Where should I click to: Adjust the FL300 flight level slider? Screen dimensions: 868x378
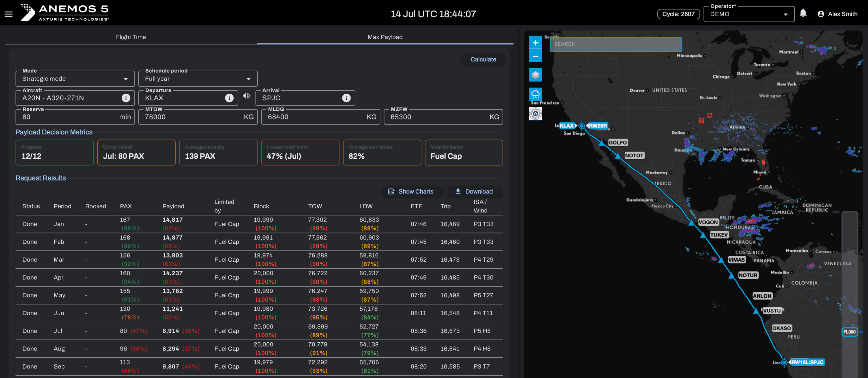click(849, 332)
